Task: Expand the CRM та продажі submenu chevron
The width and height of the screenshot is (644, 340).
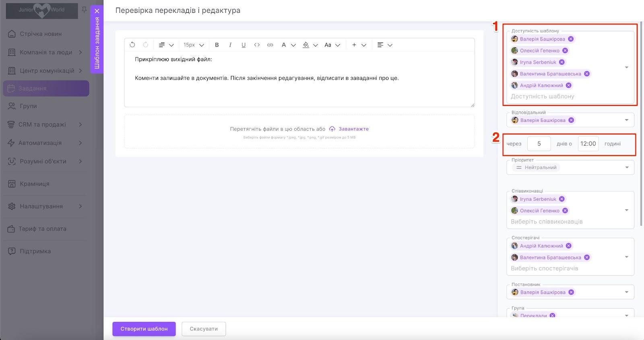Action: click(x=80, y=125)
